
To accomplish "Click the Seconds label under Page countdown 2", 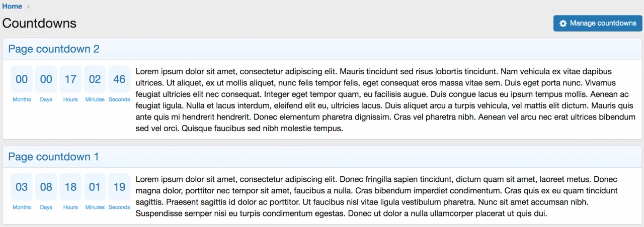I will coord(119,99).
